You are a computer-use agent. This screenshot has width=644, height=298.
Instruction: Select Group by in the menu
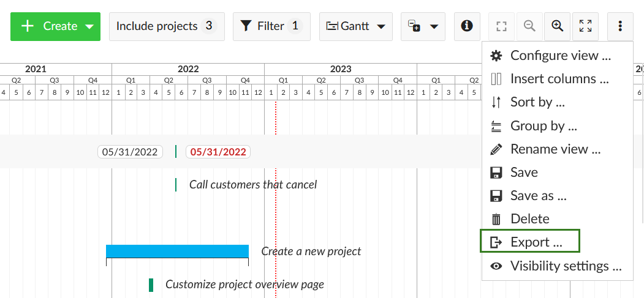click(543, 126)
